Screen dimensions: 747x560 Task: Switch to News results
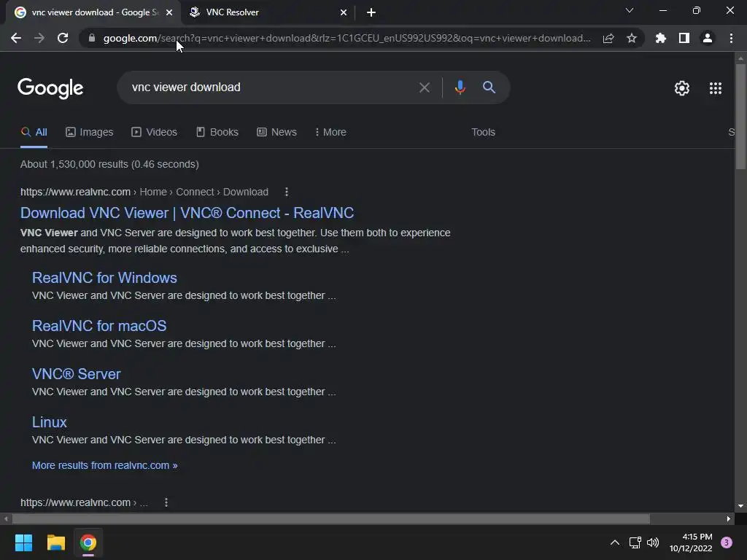pos(276,133)
